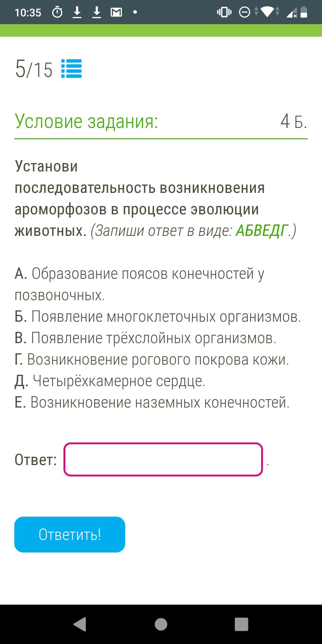
Task: Open the Gmail notification icon
Action: tap(116, 12)
